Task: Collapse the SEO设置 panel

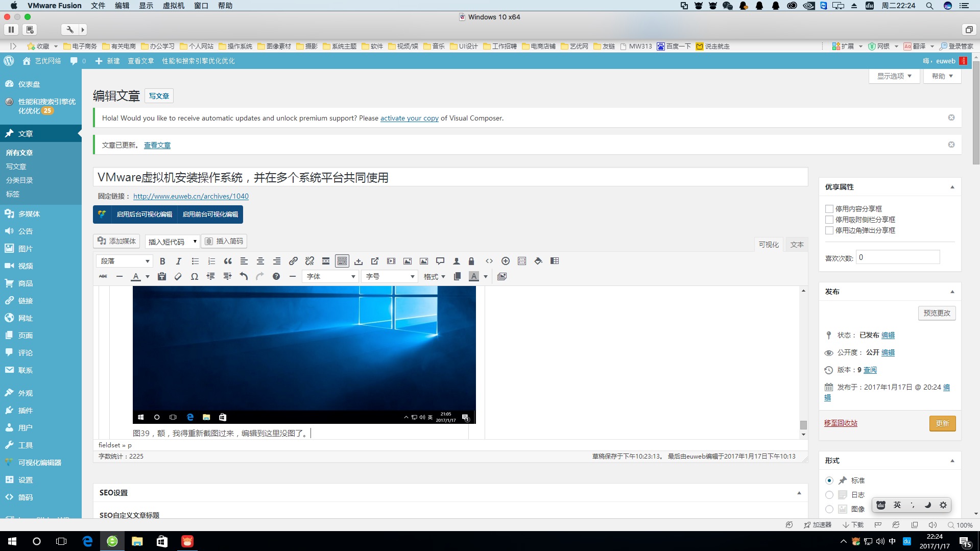Action: pyautogui.click(x=799, y=493)
